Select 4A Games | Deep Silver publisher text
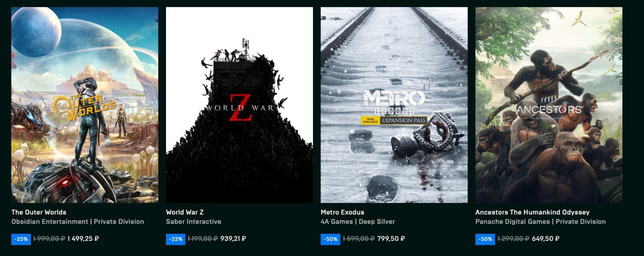644x256 pixels. 358,222
